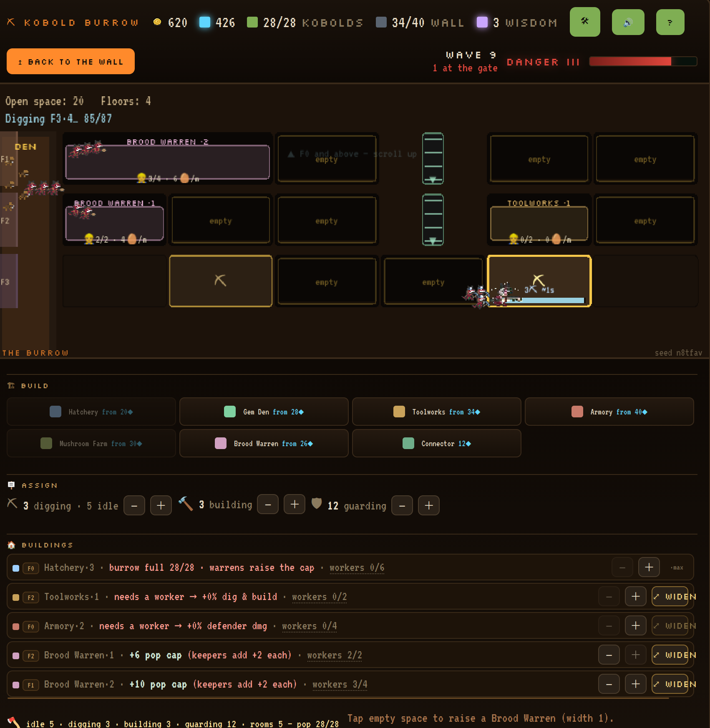Remove a worker from Toolworks 1
The image size is (710, 728).
click(609, 596)
